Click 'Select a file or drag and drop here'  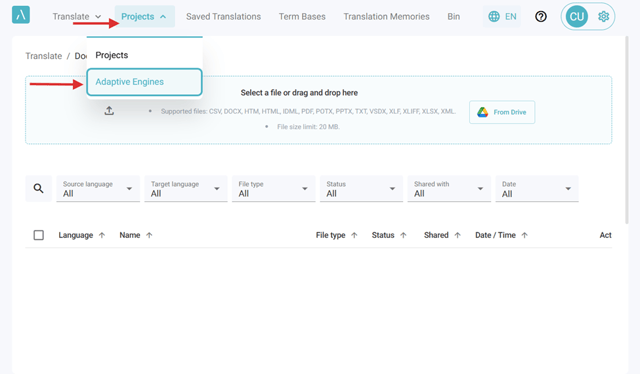tap(299, 93)
